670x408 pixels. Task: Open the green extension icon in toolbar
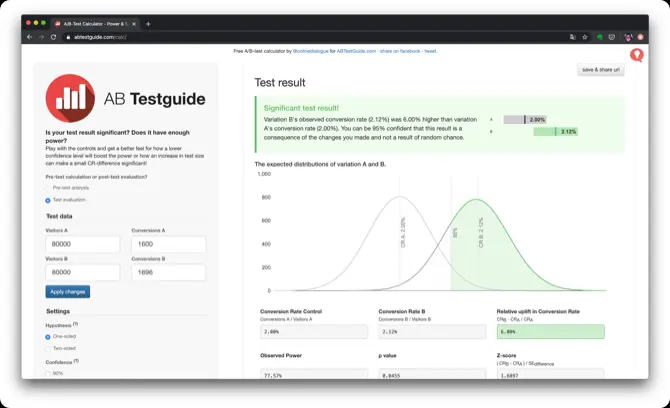[599, 37]
